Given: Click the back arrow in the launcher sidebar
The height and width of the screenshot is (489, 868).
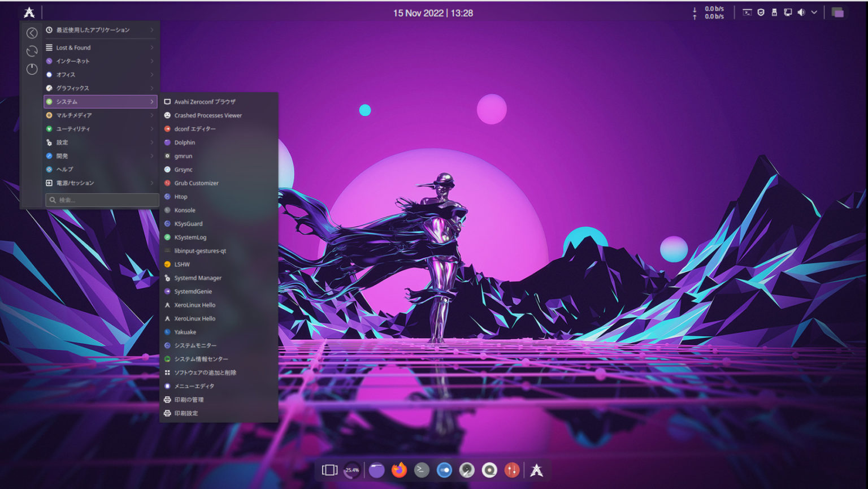Looking at the screenshot, I should [x=32, y=33].
